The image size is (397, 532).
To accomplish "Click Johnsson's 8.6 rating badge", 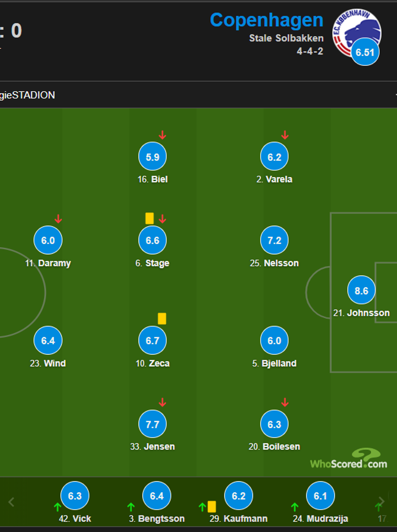I will click(x=361, y=291).
